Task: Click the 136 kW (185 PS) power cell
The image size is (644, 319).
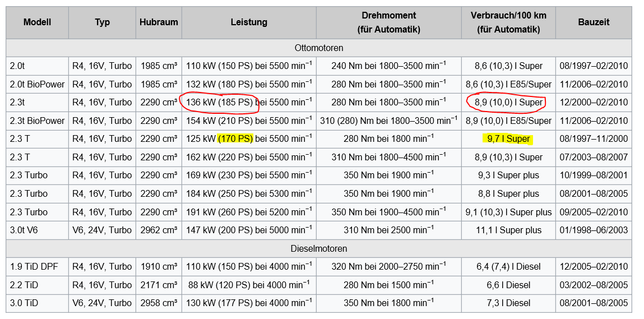Action: pyautogui.click(x=249, y=103)
